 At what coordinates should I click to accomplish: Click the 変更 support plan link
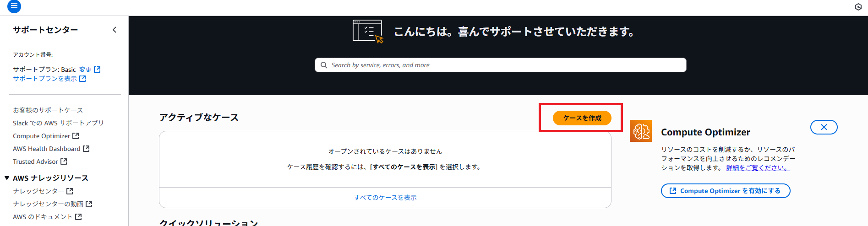pyautogui.click(x=85, y=70)
